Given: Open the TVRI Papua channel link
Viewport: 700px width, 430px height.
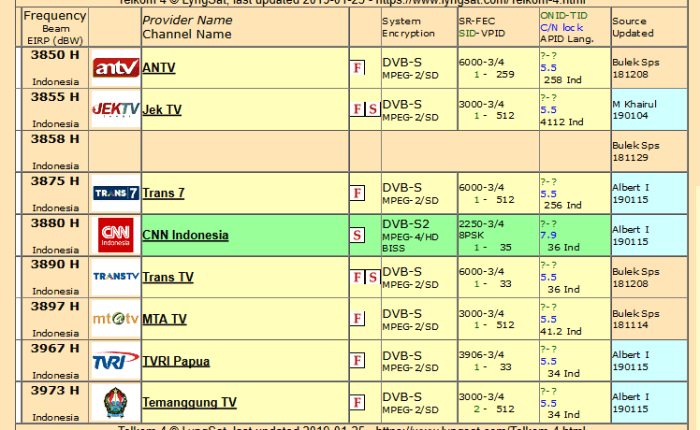Looking at the screenshot, I should pyautogui.click(x=176, y=361).
